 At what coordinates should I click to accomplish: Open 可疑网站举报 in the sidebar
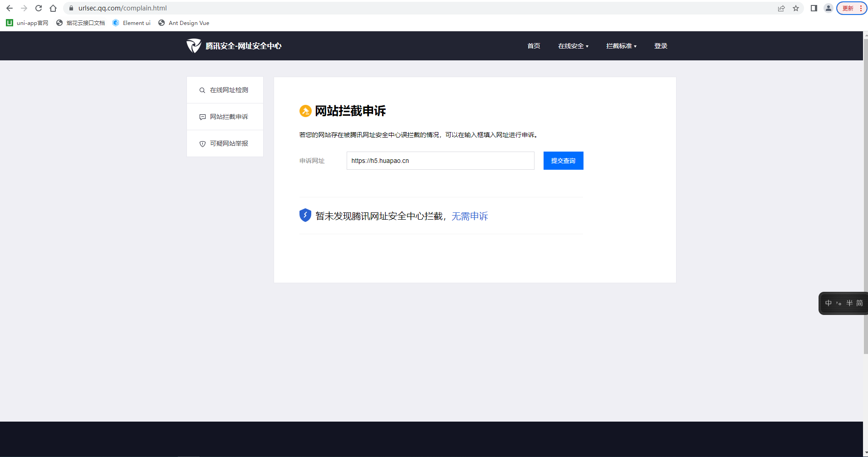pyautogui.click(x=225, y=143)
